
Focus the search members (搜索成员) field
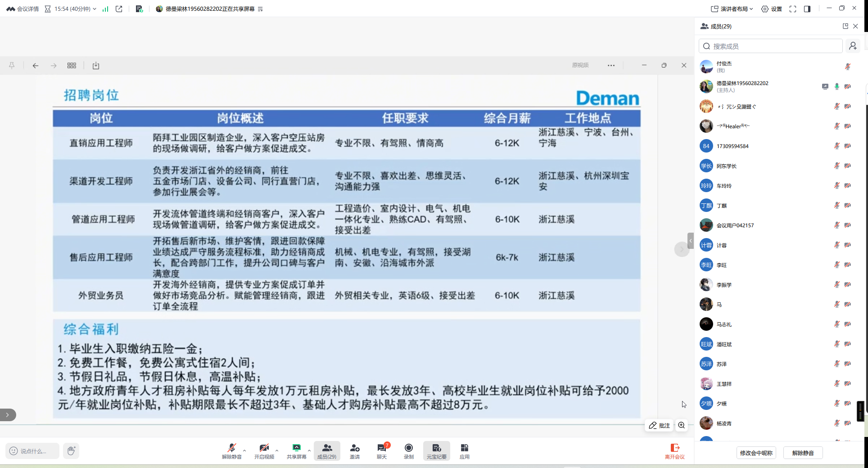pyautogui.click(x=770, y=46)
